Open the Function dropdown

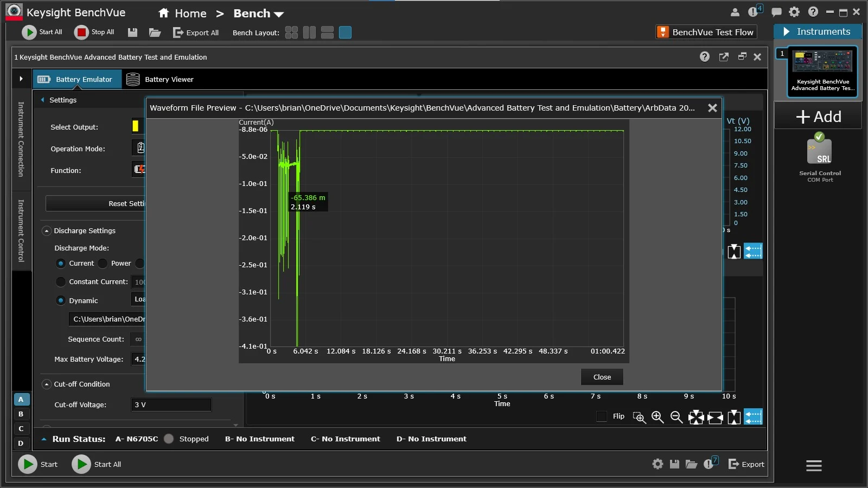coord(139,170)
